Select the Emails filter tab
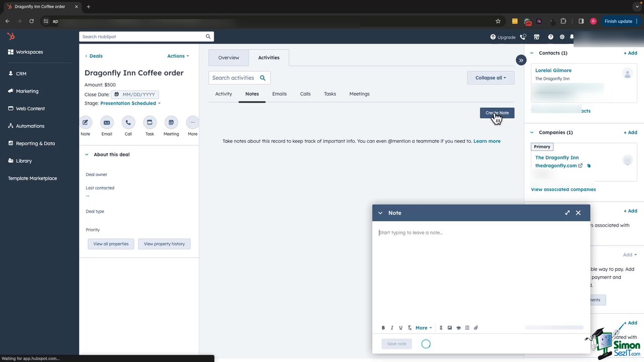This screenshot has height=362, width=644. [279, 94]
